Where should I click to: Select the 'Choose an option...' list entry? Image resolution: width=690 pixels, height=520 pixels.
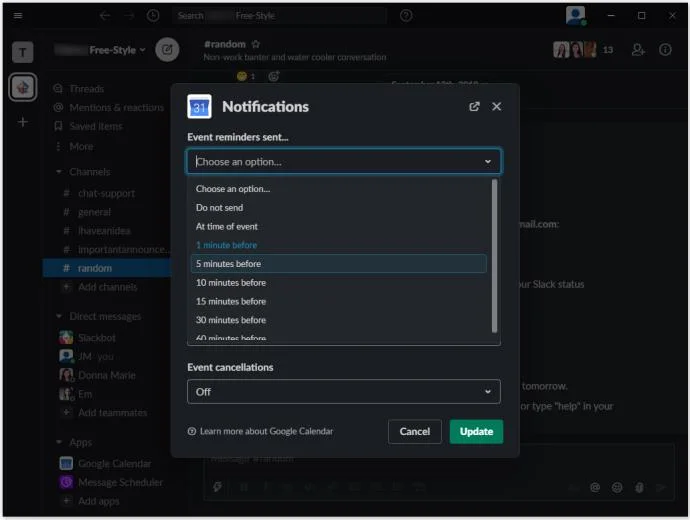(x=339, y=189)
